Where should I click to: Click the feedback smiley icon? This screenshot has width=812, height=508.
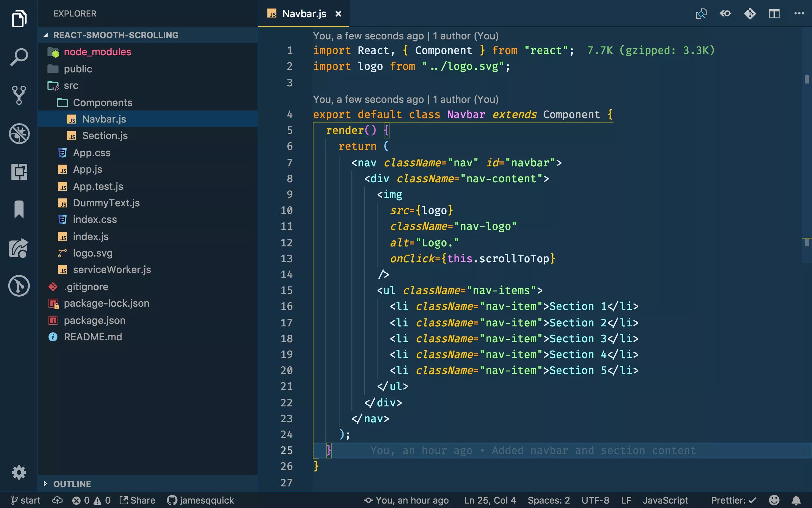coord(774,500)
